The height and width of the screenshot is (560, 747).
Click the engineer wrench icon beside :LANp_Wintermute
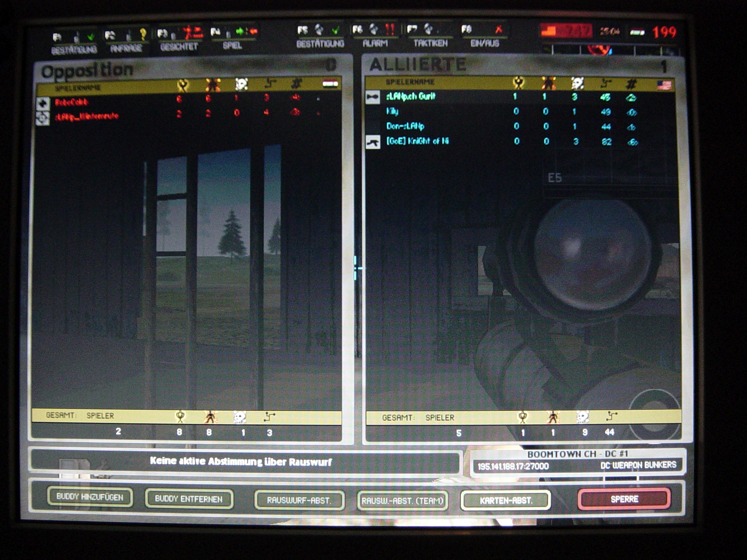[x=43, y=118]
